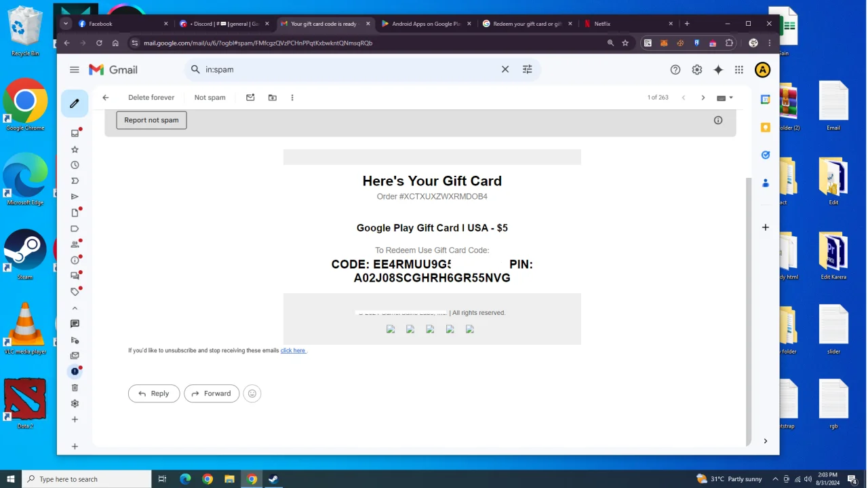Viewport: 868px width, 488px height.
Task: Collapse sidebar labels with Less chevron
Action: pos(75,308)
